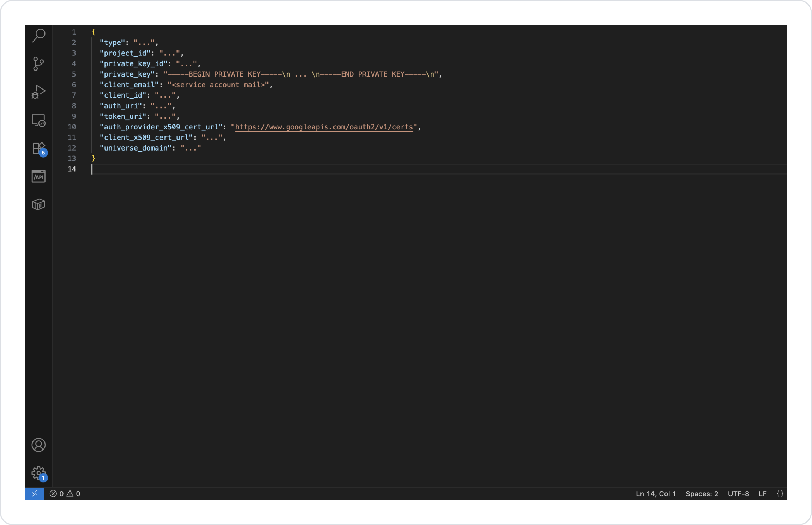Viewport: 812px width, 525px height.
Task: Click the JSON language mode braces indicator
Action: [x=780, y=494]
